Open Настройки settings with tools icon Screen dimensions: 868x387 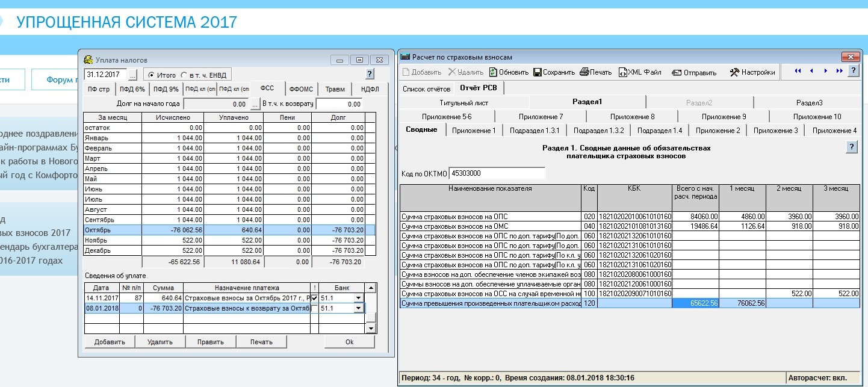pyautogui.click(x=734, y=72)
